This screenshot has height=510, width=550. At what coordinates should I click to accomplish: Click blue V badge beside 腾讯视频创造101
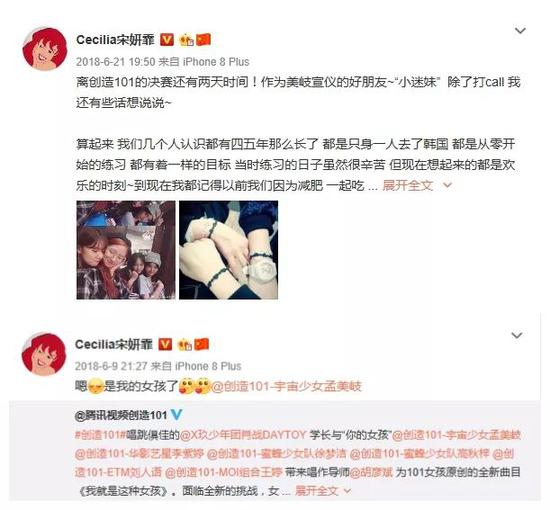coord(176,415)
